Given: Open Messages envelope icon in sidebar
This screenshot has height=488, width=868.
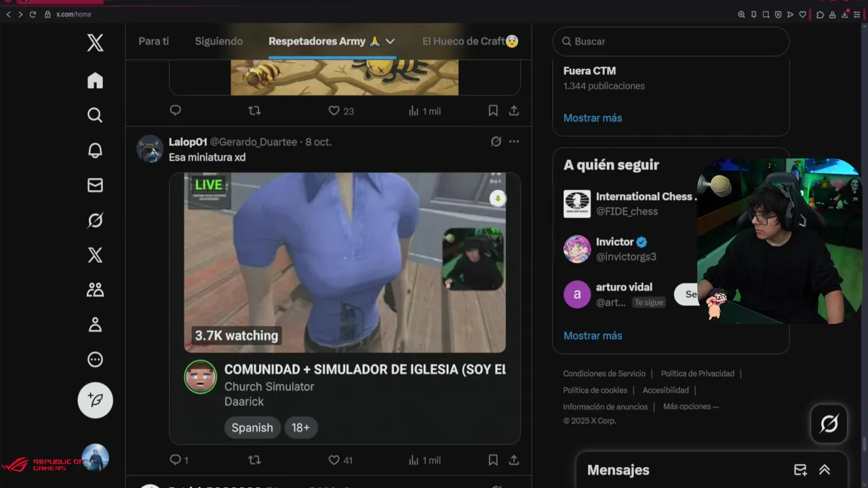Looking at the screenshot, I should (x=95, y=185).
